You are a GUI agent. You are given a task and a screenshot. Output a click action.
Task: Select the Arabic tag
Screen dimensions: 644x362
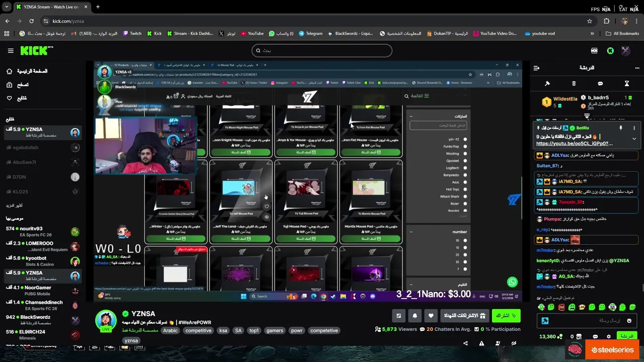click(170, 330)
